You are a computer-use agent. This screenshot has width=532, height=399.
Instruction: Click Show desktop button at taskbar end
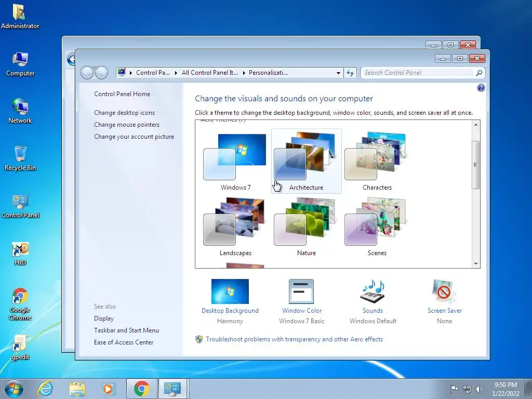click(528, 389)
